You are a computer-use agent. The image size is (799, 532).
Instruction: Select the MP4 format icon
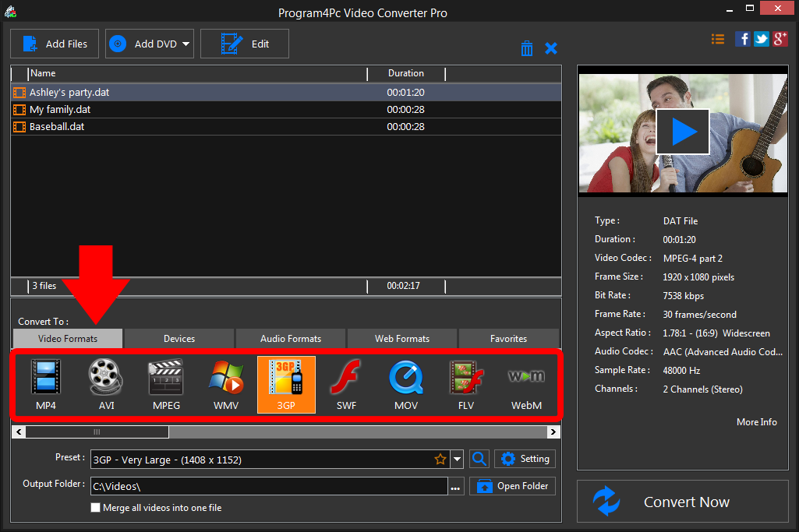pos(46,383)
